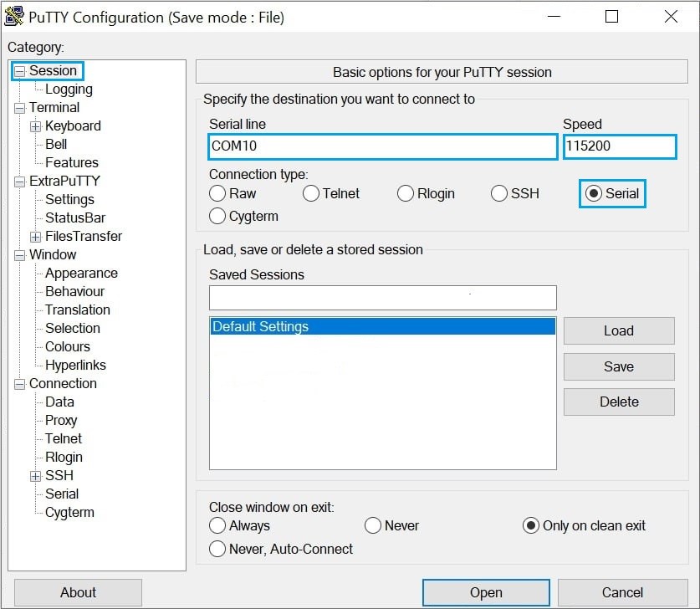
Task: Open the Terminal category
Action: 54,108
